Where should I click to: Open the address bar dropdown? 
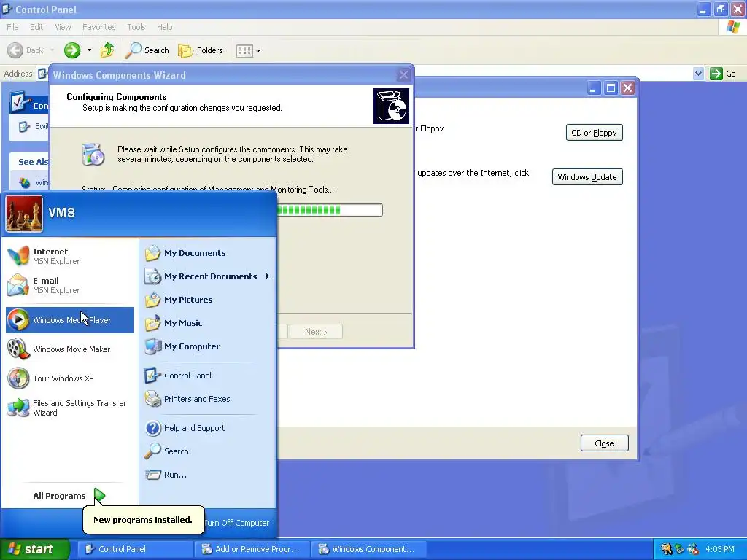pyautogui.click(x=698, y=74)
